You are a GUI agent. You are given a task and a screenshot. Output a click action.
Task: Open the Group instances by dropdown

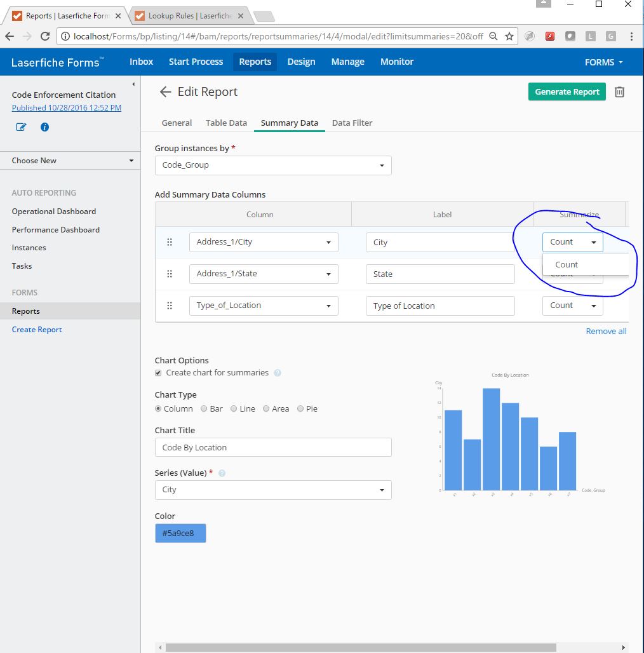273,165
